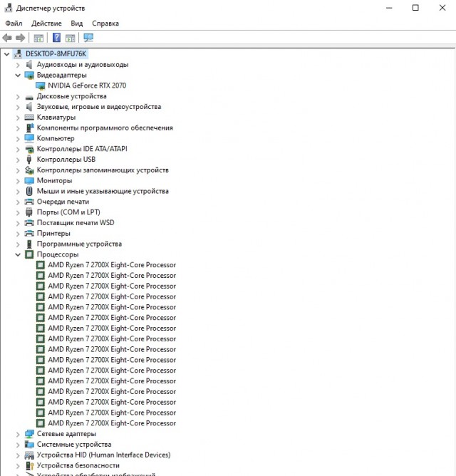The image size is (456, 476).
Task: Select the Контроллеры запоминающих устройств row
Action: pos(103,170)
